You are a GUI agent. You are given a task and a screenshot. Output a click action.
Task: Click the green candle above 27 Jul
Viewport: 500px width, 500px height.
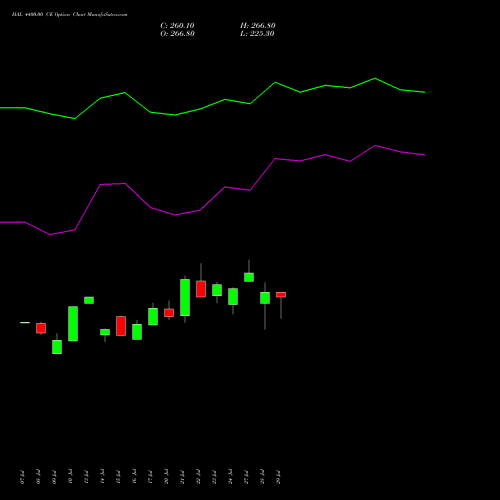click(249, 277)
